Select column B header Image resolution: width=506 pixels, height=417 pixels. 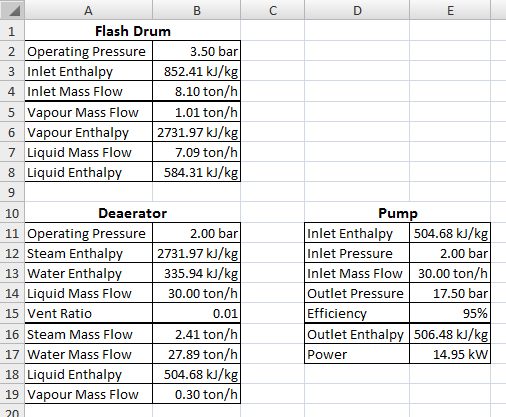[x=197, y=10]
